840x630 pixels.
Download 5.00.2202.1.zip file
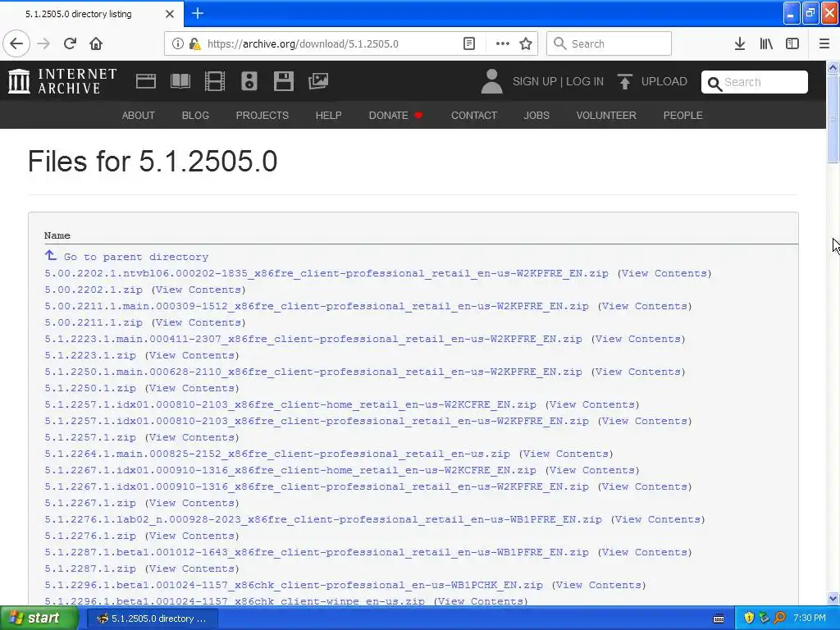(x=94, y=290)
